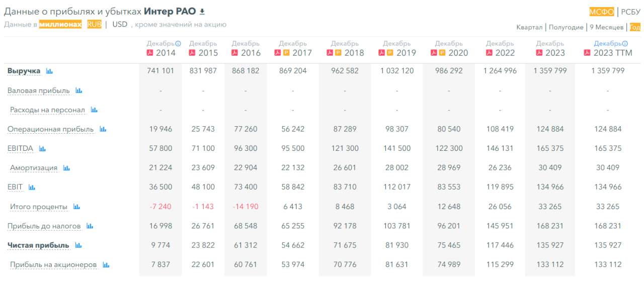
Task: Click the info icon next to Декабрь 2014
Action: click(x=178, y=44)
